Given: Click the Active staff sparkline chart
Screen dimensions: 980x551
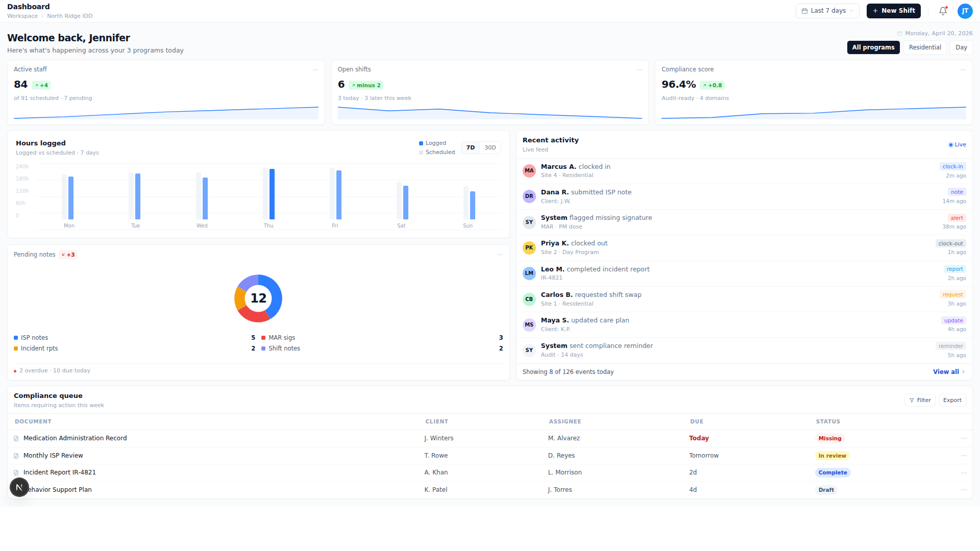Looking at the screenshot, I should pyautogui.click(x=166, y=113).
